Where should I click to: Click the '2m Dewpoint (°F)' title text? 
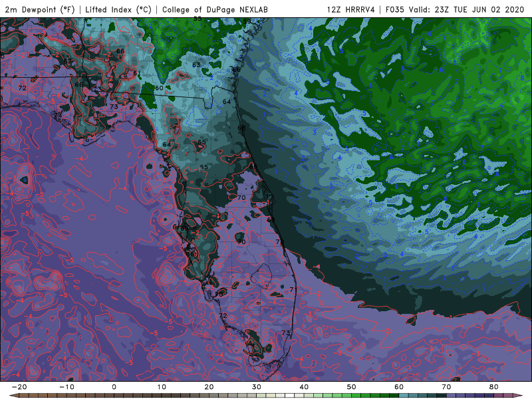pyautogui.click(x=39, y=9)
